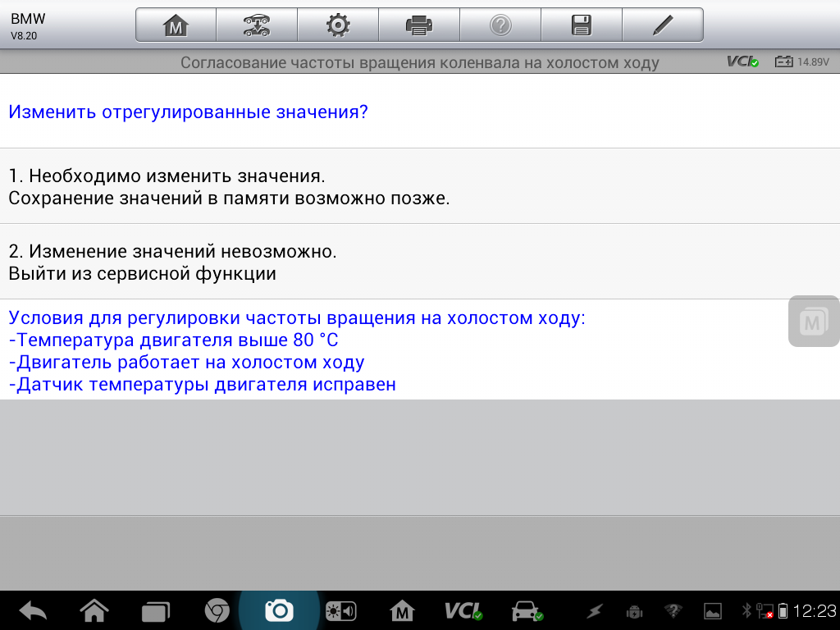Tap the VCI connection icon in bottom bar
Screen dimensions: 840x630
click(463, 610)
